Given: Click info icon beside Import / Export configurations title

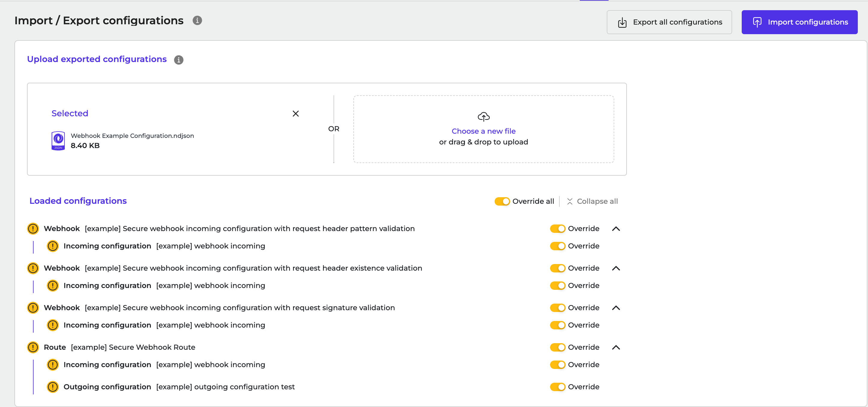Looking at the screenshot, I should click(x=197, y=21).
